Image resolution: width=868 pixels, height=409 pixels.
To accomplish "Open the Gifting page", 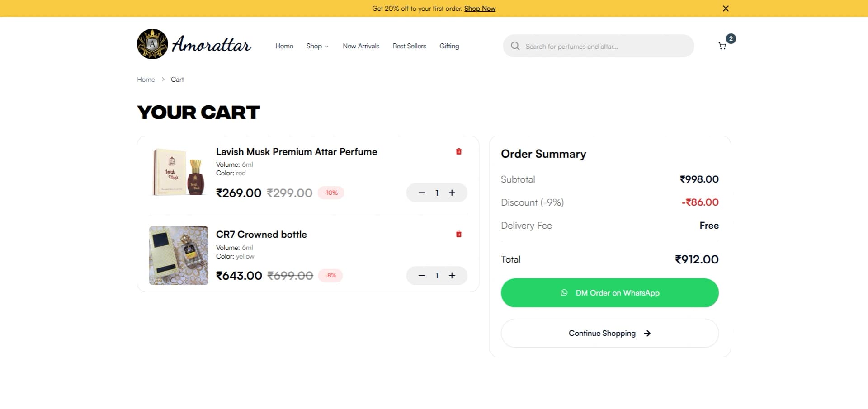I will point(449,46).
